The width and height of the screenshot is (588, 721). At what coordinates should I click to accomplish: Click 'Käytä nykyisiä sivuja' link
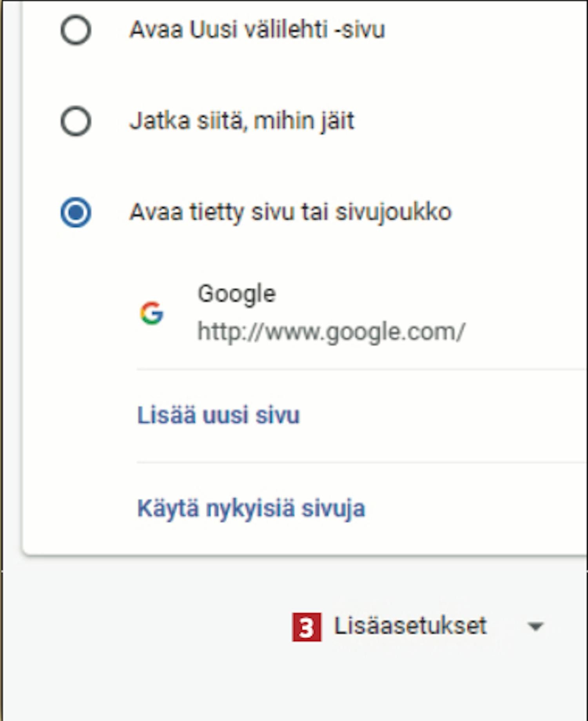[251, 508]
